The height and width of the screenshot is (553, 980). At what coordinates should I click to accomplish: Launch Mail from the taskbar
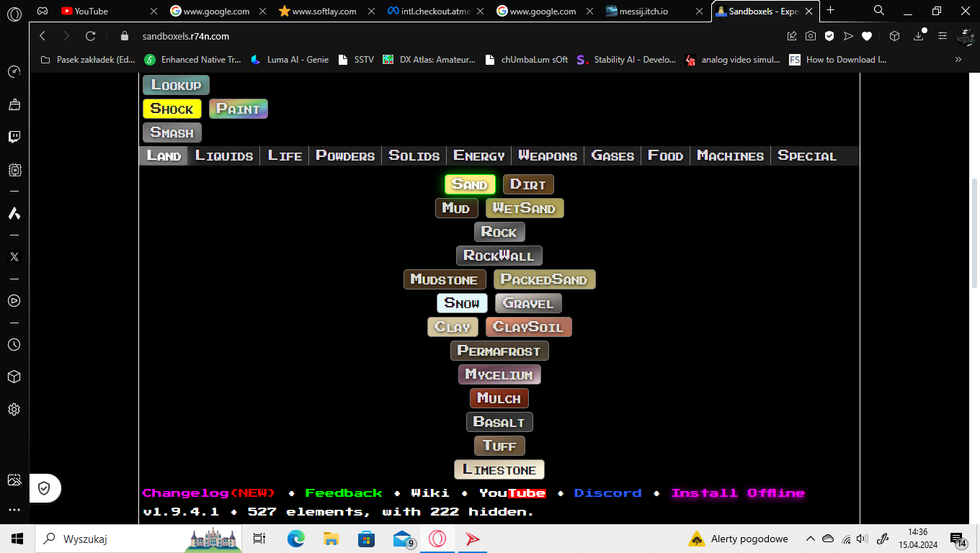401,538
